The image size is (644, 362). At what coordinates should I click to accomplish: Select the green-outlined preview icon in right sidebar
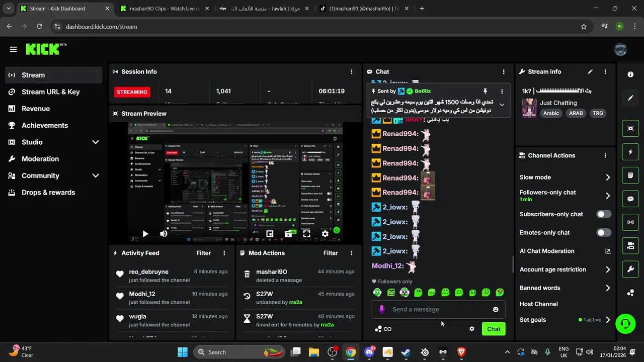[630, 128]
